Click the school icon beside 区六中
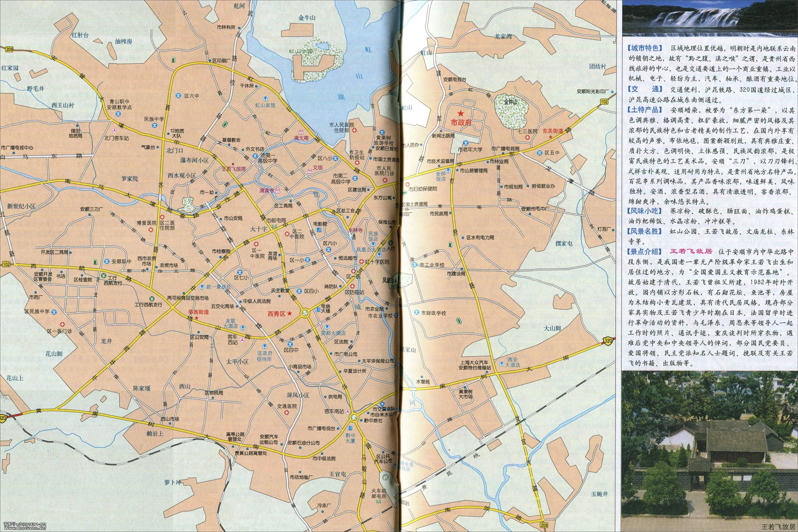This screenshot has width=798, height=532. click(178, 96)
